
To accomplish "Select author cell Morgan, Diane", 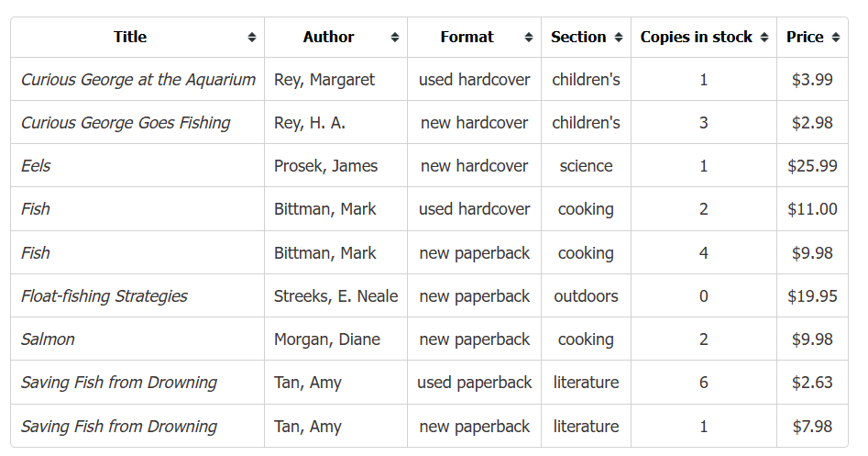I will pyautogui.click(x=326, y=339).
